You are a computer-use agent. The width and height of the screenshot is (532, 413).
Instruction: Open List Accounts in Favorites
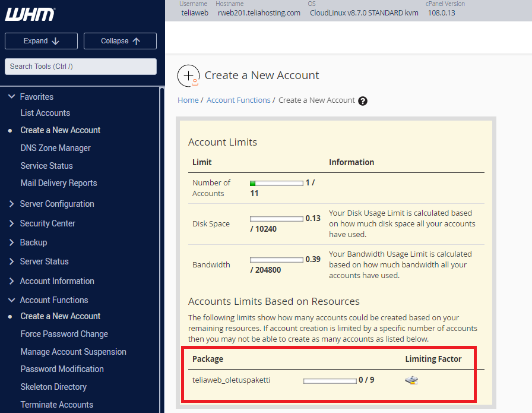(45, 113)
